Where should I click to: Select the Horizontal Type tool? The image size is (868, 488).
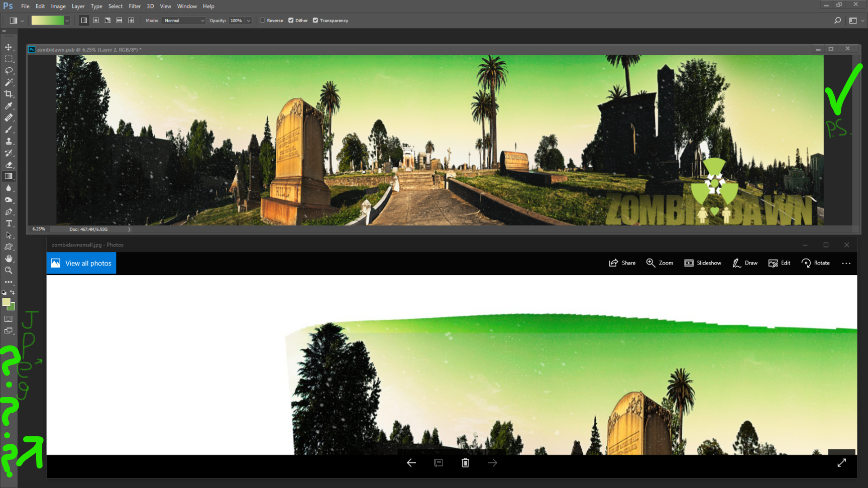(9, 223)
